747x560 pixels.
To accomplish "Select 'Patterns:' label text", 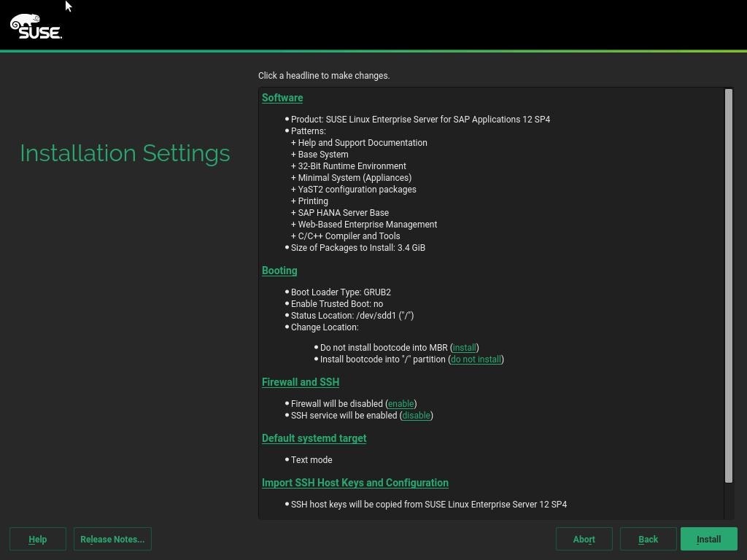I will 309,131.
